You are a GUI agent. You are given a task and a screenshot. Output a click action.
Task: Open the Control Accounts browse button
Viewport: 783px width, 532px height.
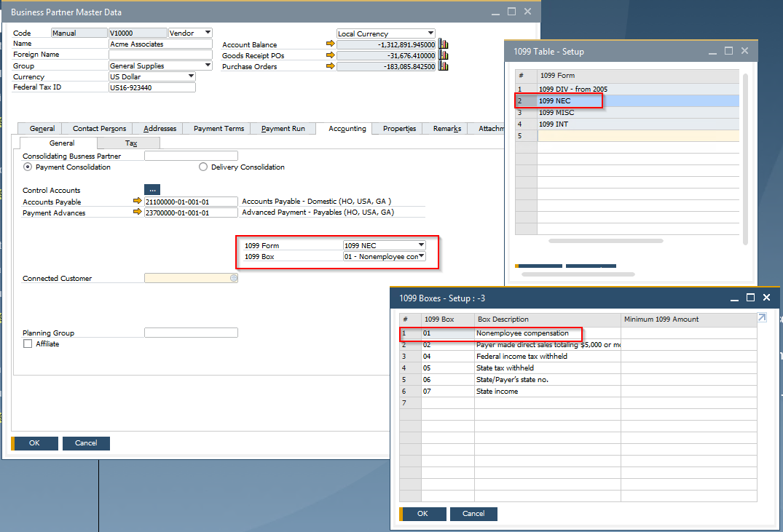click(x=152, y=189)
